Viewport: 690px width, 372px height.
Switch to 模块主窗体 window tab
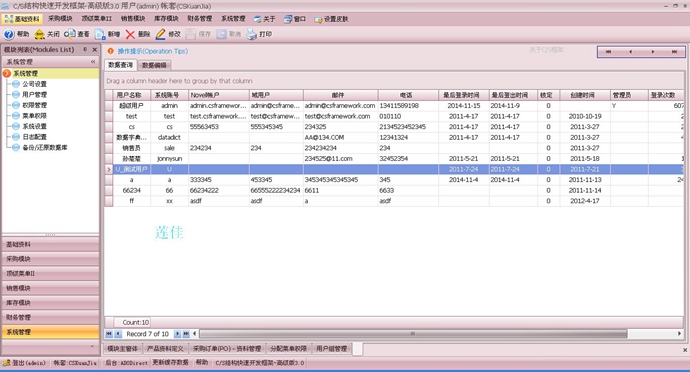tap(123, 349)
